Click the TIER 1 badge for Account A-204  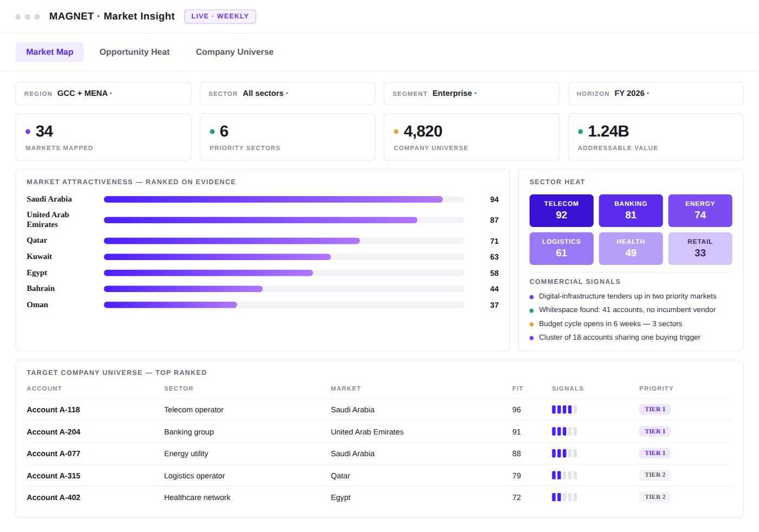pyautogui.click(x=655, y=431)
